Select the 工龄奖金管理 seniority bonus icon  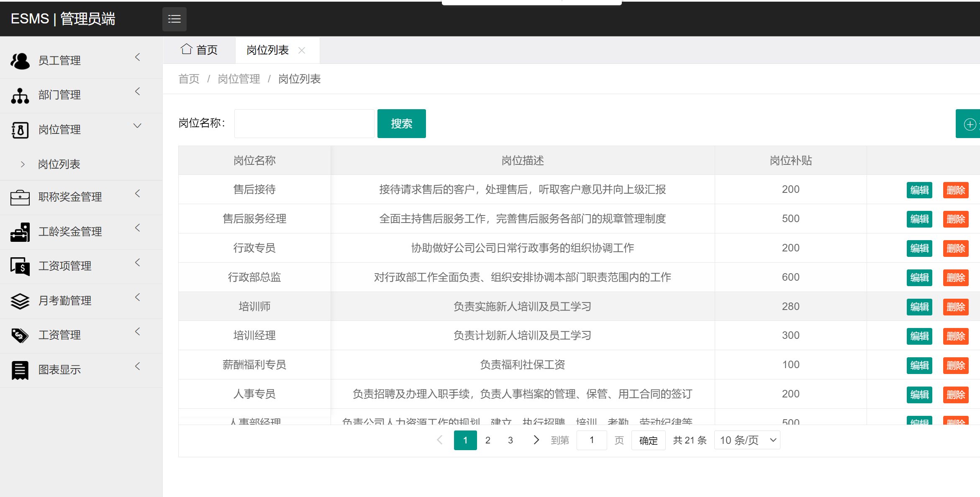point(20,231)
